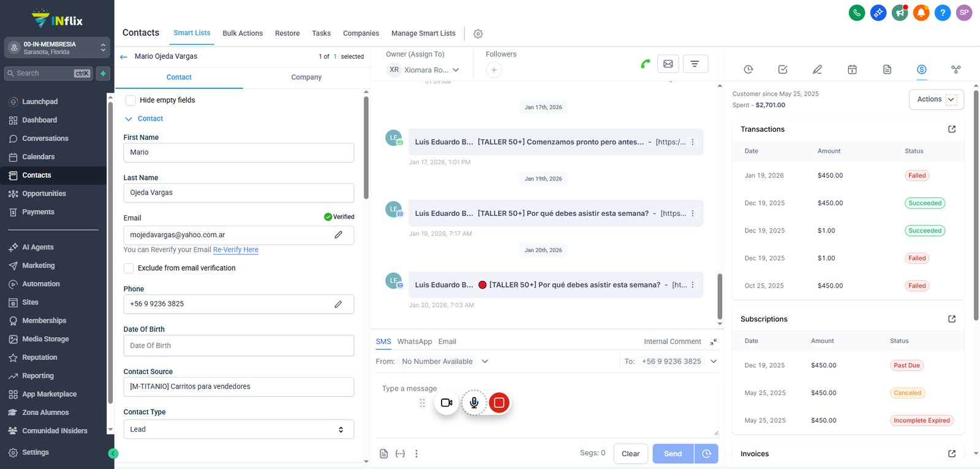Open the Notes pencil icon tab
This screenshot has height=469, width=980.
817,69
